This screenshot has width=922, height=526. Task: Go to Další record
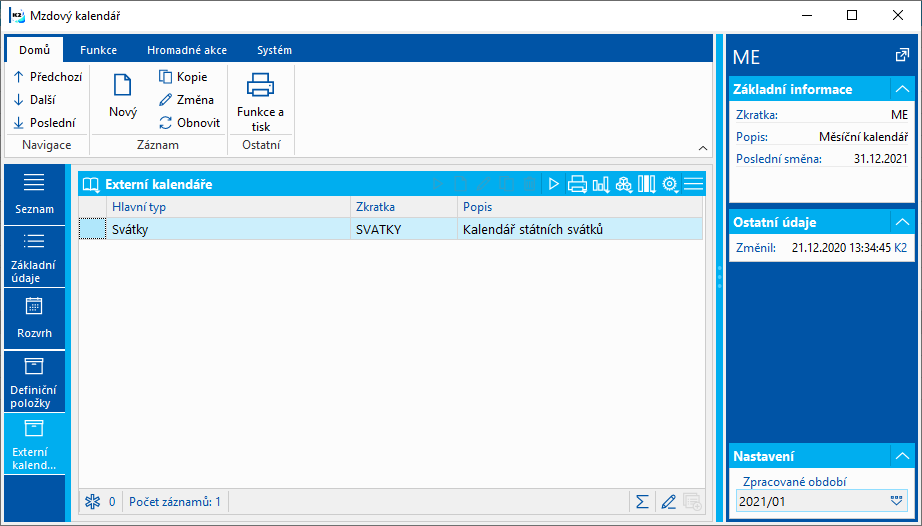(x=35, y=100)
